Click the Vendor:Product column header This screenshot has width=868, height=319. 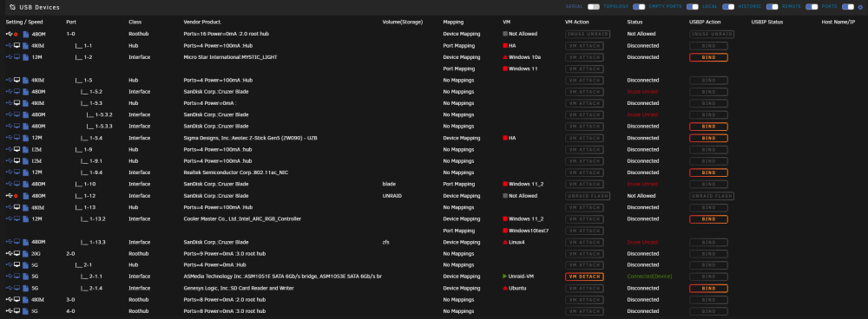[x=202, y=23]
